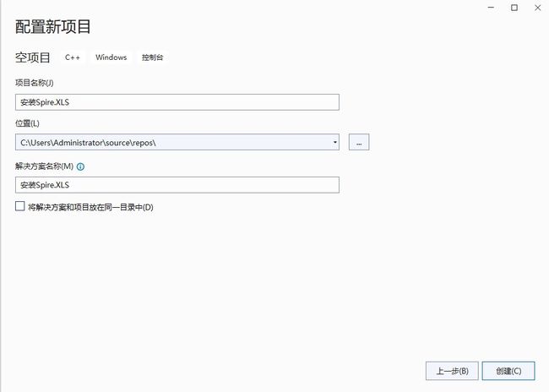Click the solution name info icon
549x392 pixels.
pyautogui.click(x=80, y=166)
